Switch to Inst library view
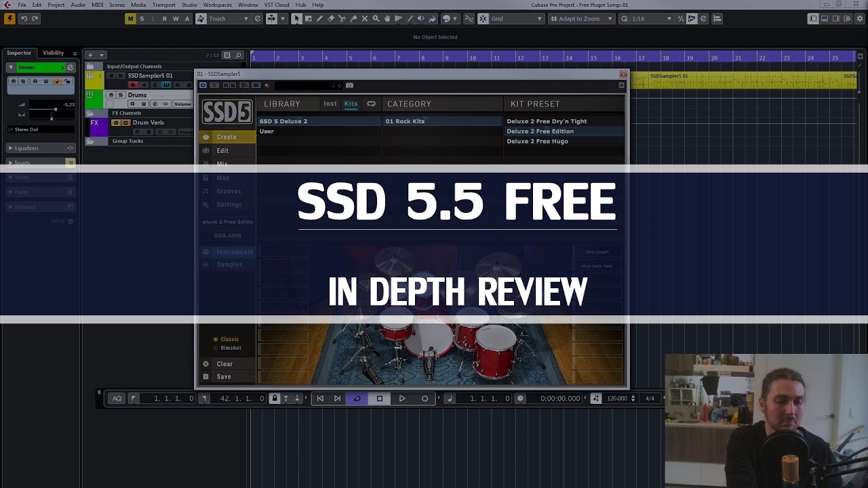Screen dimensions: 868x488 [x=330, y=104]
